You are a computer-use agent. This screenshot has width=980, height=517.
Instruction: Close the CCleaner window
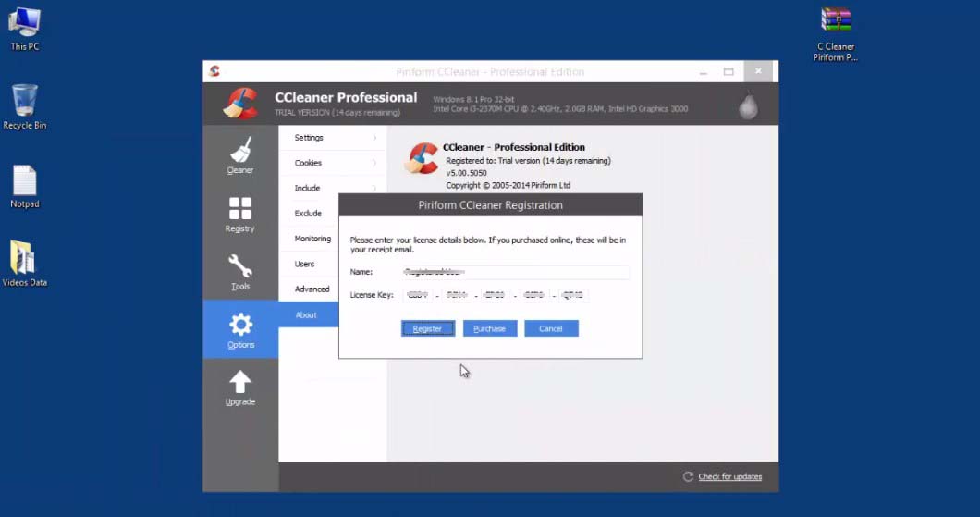[x=758, y=71]
